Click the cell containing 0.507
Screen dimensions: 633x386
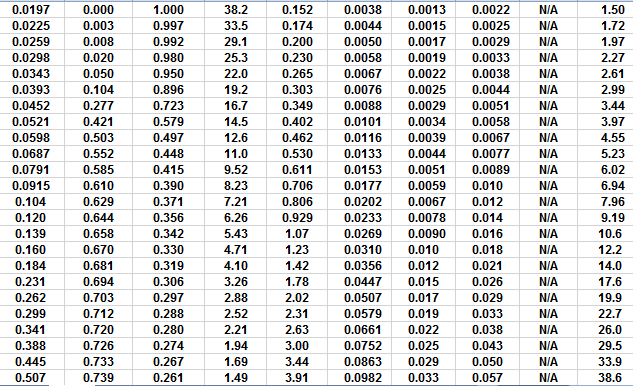click(x=31, y=378)
